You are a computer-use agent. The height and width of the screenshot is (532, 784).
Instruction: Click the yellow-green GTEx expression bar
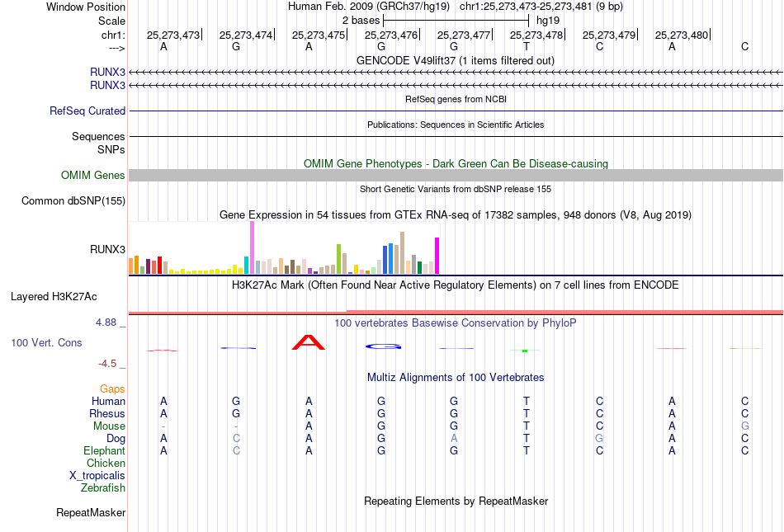click(x=339, y=259)
